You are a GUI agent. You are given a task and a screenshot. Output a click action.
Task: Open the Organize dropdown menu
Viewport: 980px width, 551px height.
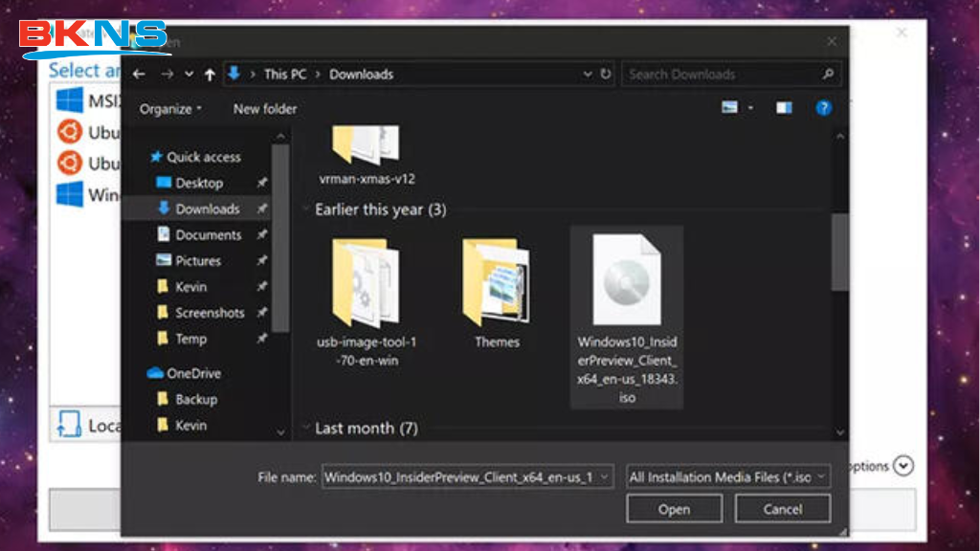coord(168,109)
